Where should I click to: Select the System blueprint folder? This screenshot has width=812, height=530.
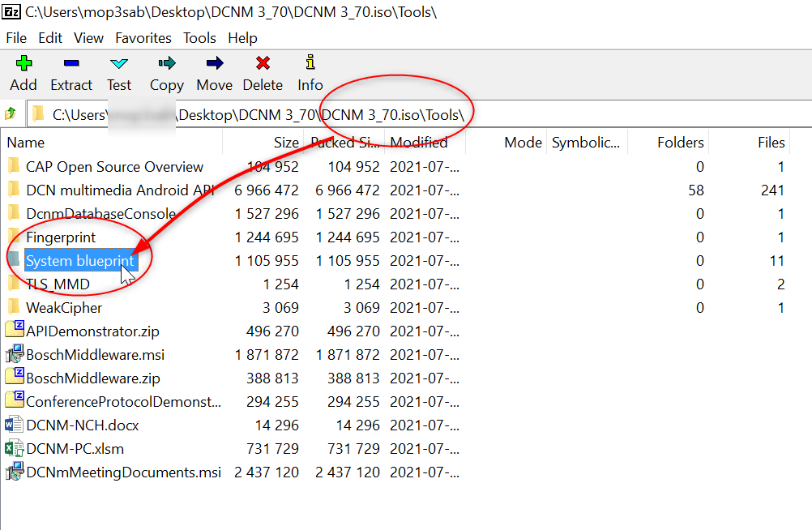pyautogui.click(x=79, y=261)
